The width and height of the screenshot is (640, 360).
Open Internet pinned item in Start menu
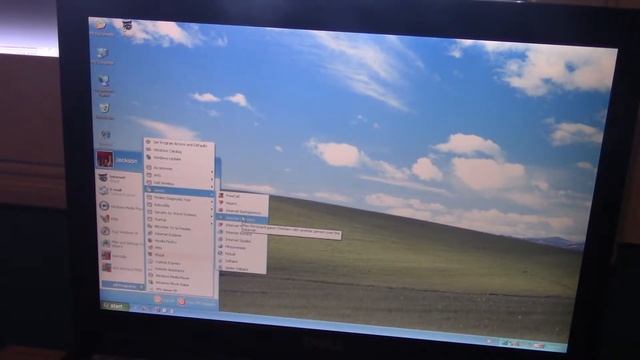120,178
